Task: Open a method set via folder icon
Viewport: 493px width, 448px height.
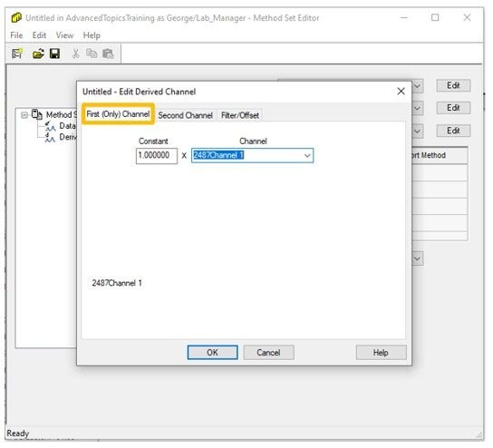Action: [38, 54]
